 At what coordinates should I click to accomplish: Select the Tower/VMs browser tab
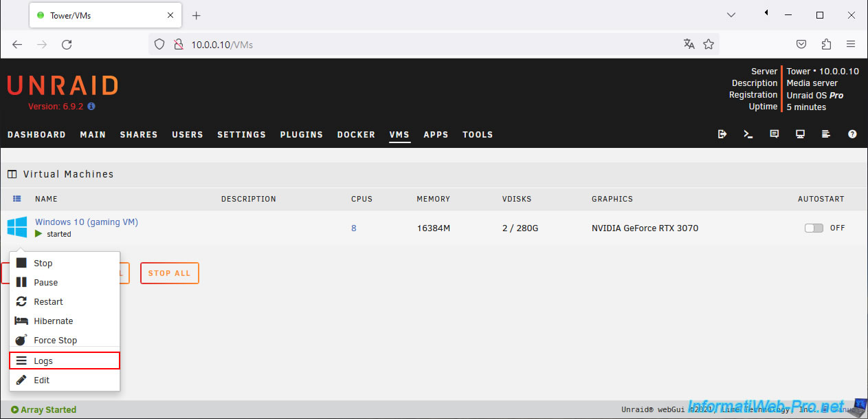[106, 15]
